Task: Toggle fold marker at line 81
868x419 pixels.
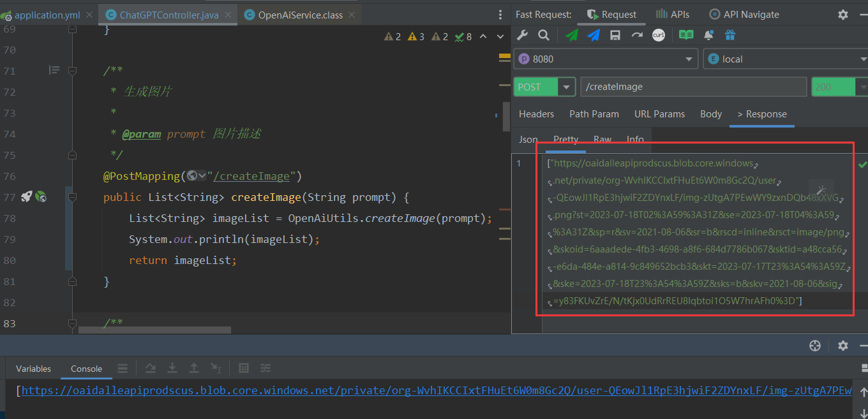Action: point(72,281)
